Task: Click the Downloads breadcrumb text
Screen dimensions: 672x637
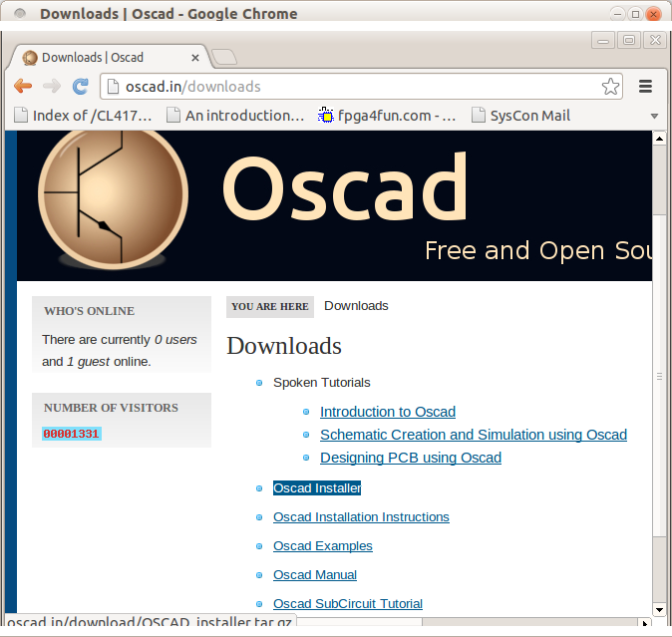Action: pyautogui.click(x=356, y=306)
